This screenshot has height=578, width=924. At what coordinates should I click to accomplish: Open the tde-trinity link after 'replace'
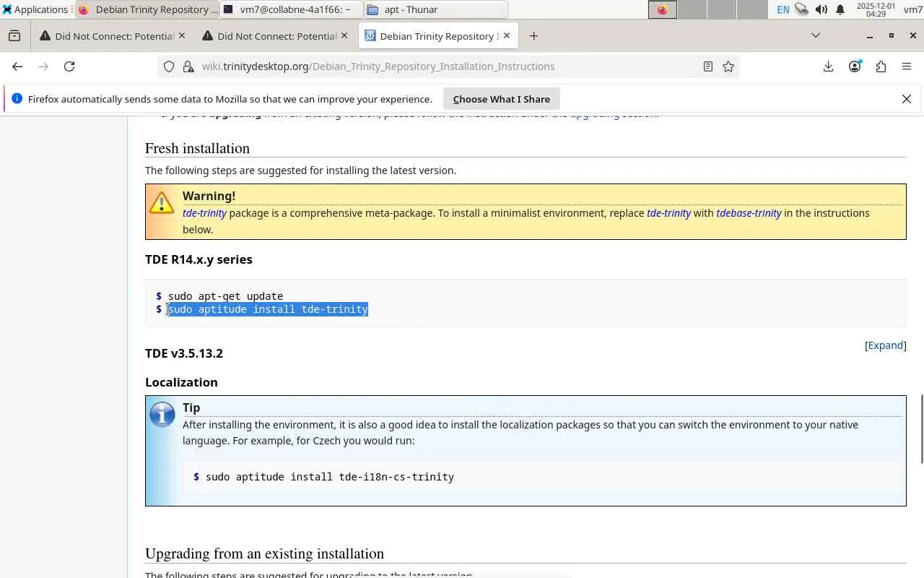click(x=668, y=213)
